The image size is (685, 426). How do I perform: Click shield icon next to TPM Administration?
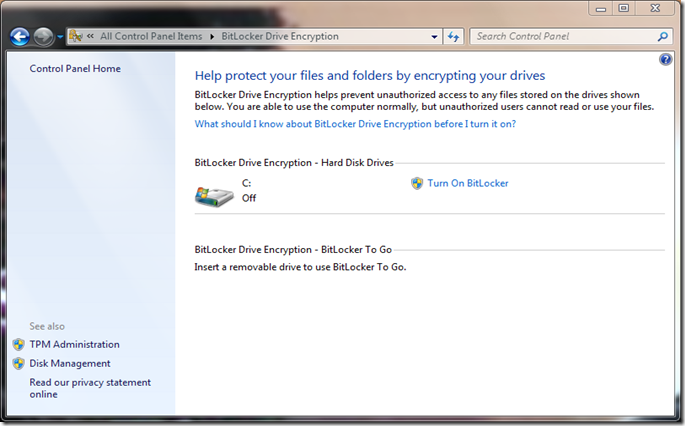tap(18, 344)
